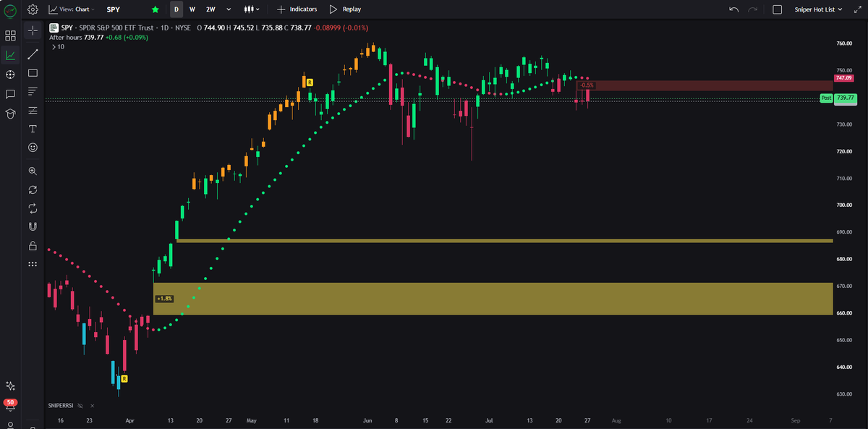
Task: Select the Text tool
Action: [x=33, y=128]
